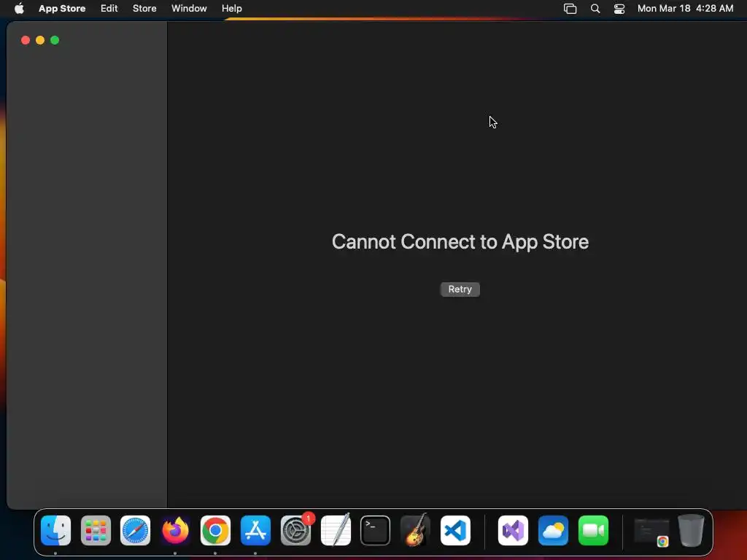Show the date and time panel
Screen dimensions: 747x560
click(685, 8)
